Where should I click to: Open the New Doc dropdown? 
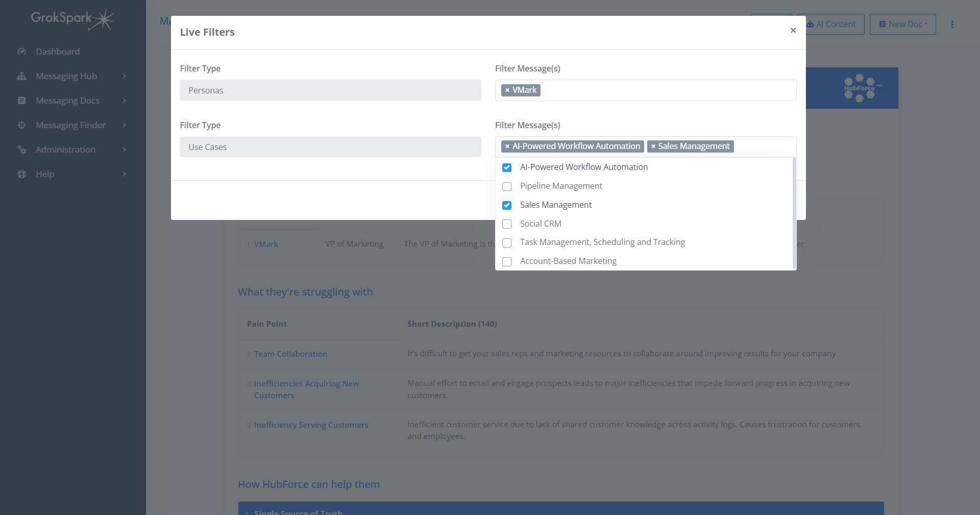[902, 24]
